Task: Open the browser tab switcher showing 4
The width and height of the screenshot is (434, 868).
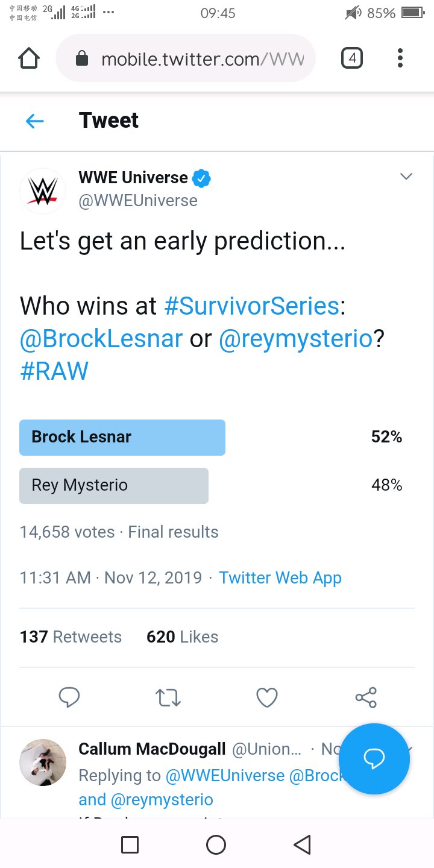Action: [x=351, y=58]
